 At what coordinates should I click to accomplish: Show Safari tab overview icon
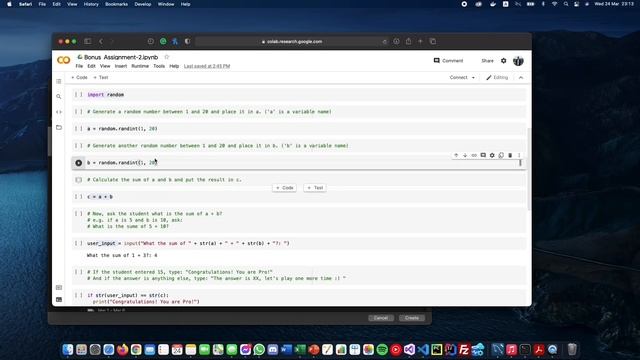pos(433,41)
